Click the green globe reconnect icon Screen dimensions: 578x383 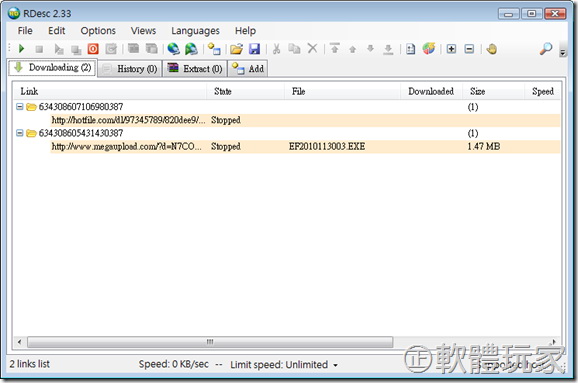pos(191,49)
